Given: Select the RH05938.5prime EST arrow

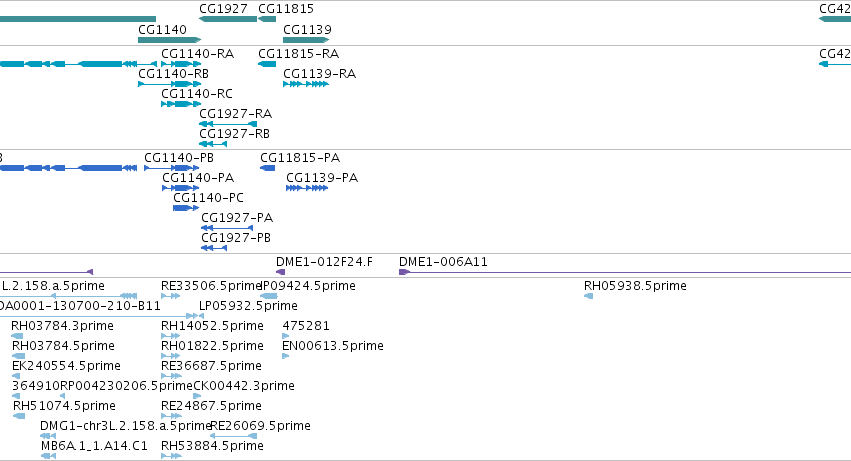Looking at the screenshot, I should pos(588,296).
